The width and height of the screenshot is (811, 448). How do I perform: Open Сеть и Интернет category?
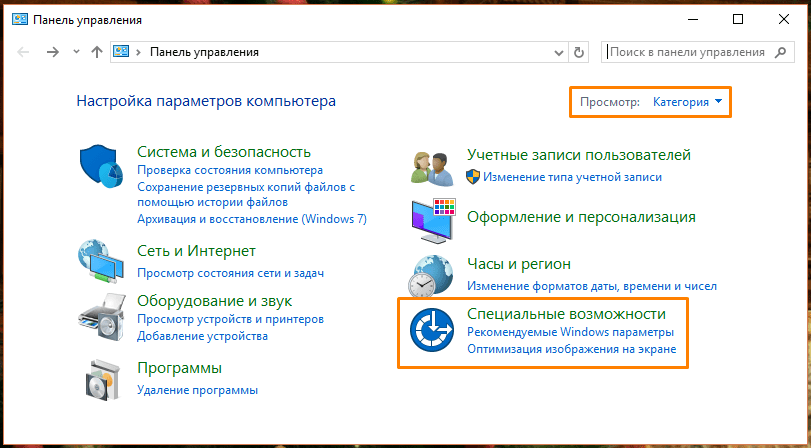pos(196,251)
